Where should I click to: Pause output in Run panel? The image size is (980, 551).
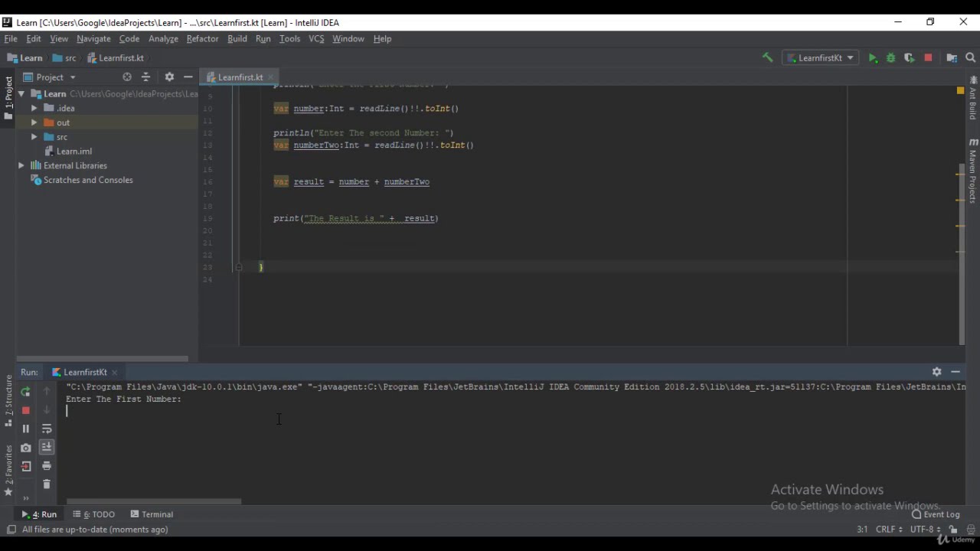pyautogui.click(x=25, y=429)
